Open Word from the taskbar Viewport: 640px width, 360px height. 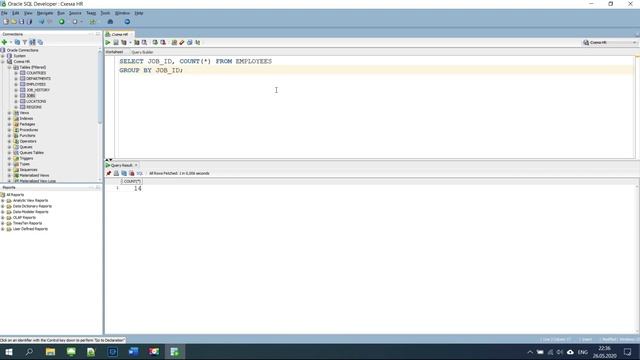click(133, 352)
